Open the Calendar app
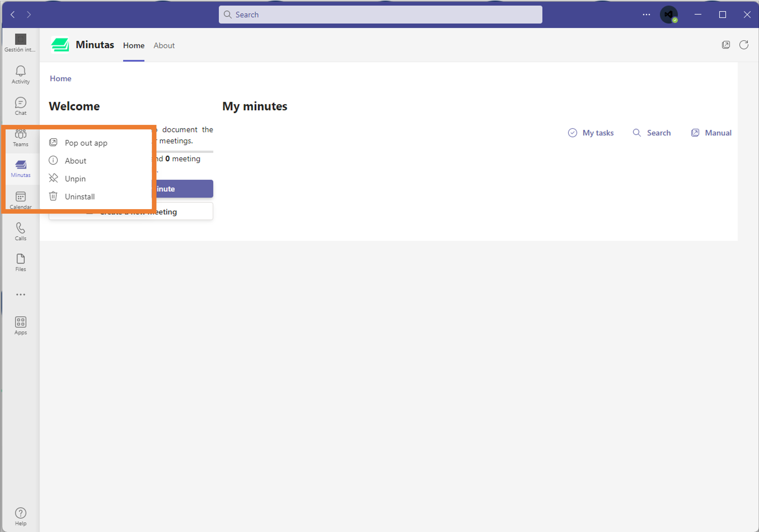 coord(20,200)
